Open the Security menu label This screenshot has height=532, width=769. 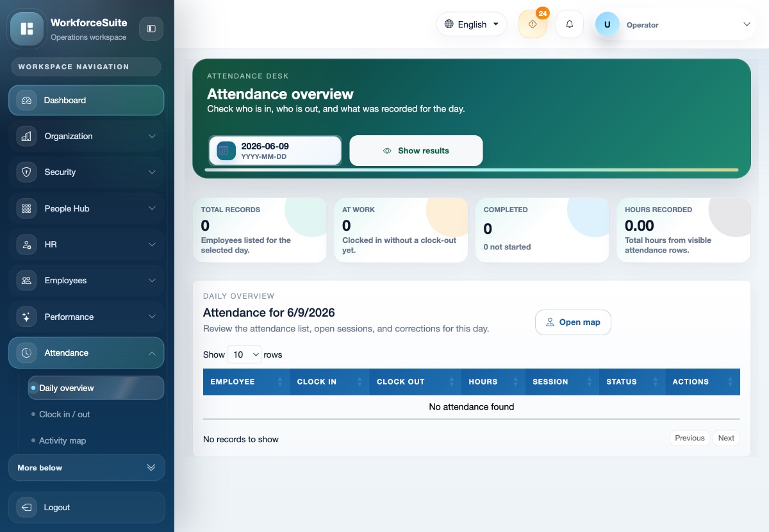pyautogui.click(x=60, y=172)
